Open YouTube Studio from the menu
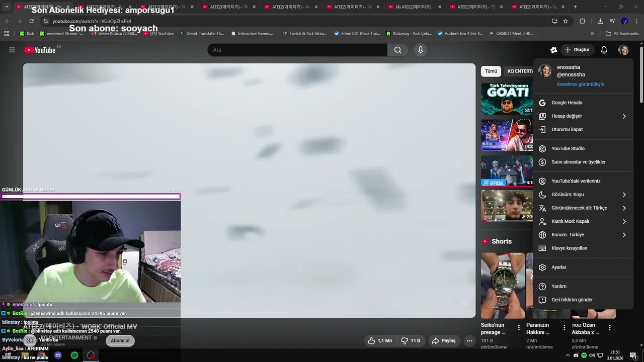The width and height of the screenshot is (644, 362). click(583, 148)
